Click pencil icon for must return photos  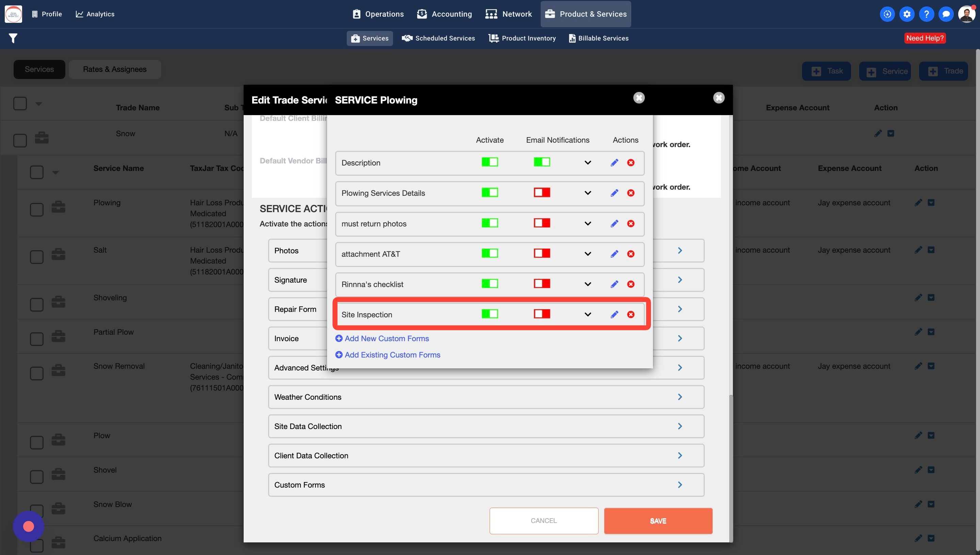[x=614, y=224]
